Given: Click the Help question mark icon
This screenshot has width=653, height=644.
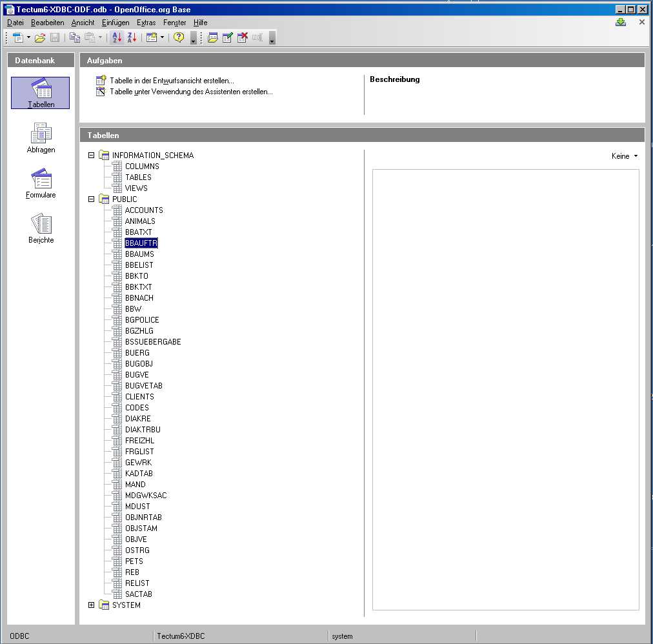Looking at the screenshot, I should (179, 37).
